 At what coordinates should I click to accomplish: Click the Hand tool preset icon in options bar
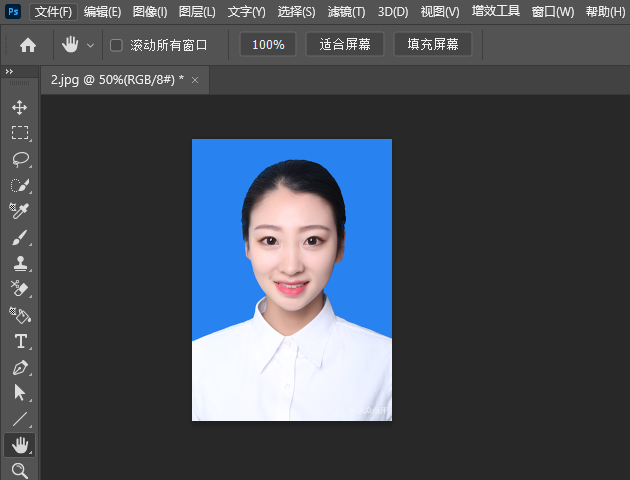[x=70, y=44]
